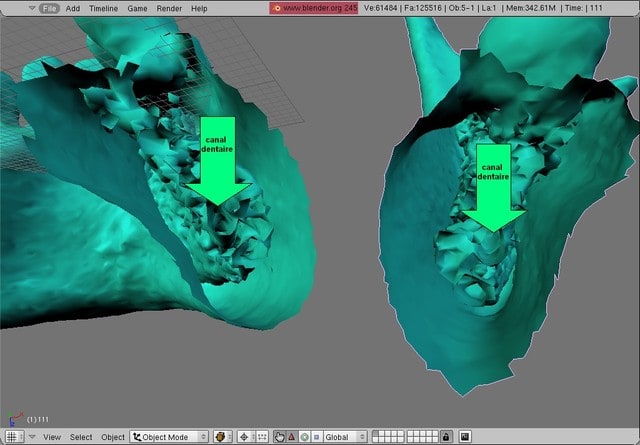This screenshot has height=445, width=640.
Task: Open the Object menu in 3D header
Action: click(113, 437)
